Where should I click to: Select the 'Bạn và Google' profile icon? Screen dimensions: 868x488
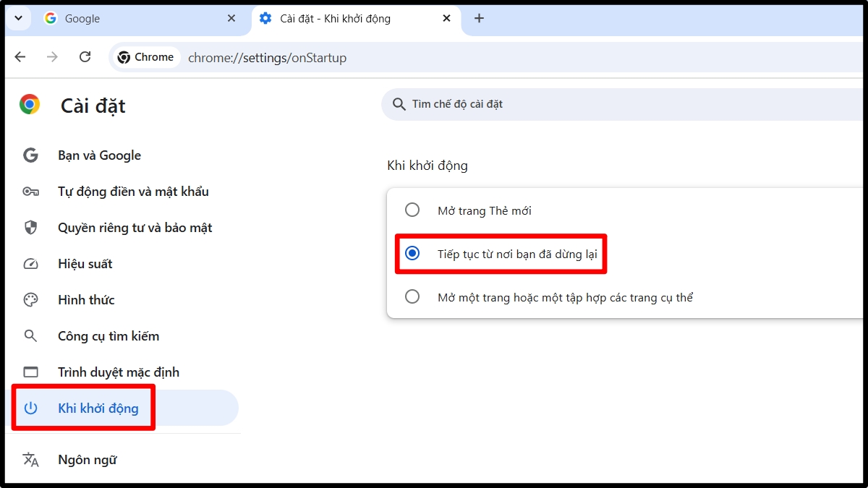click(x=30, y=155)
